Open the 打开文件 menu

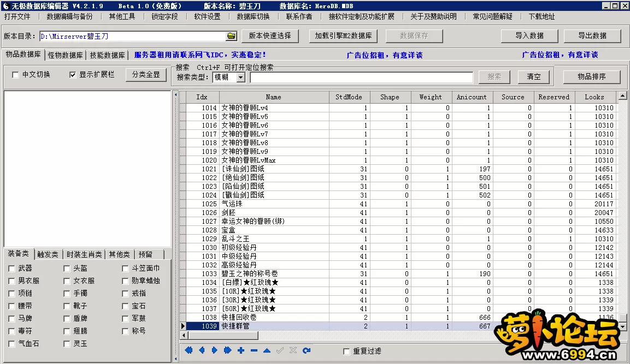(x=17, y=16)
